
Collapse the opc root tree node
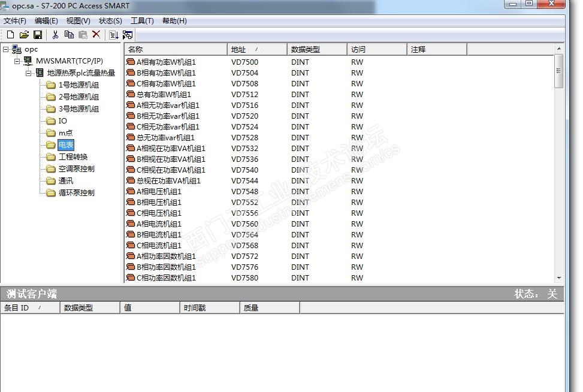pos(5,49)
